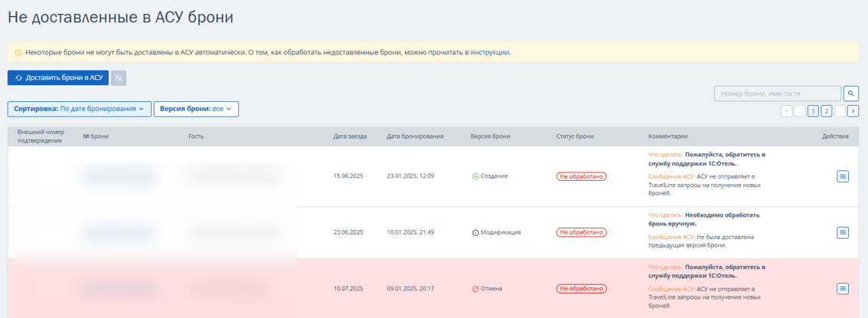Click the «Дата бронирования» column header

coord(415,136)
